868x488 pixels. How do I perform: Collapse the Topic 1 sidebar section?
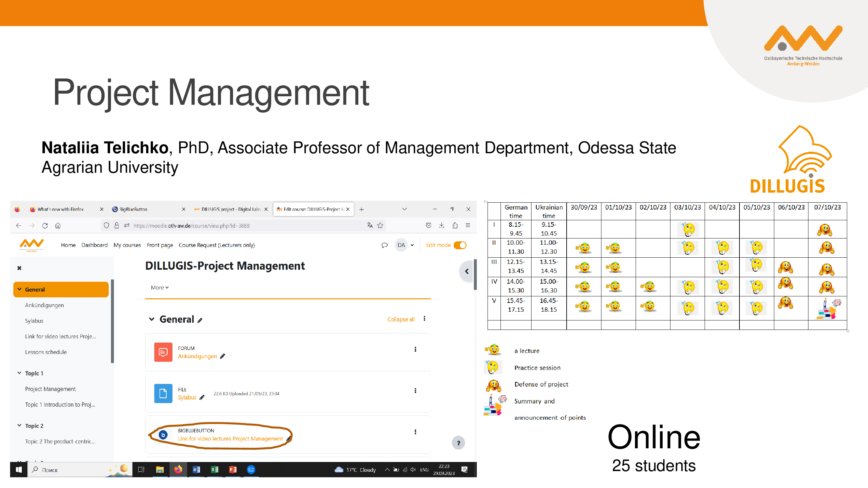pos(20,373)
